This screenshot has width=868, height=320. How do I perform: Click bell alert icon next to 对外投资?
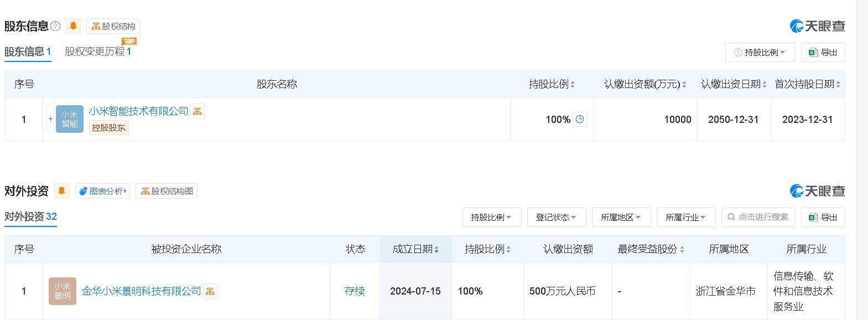tap(61, 191)
